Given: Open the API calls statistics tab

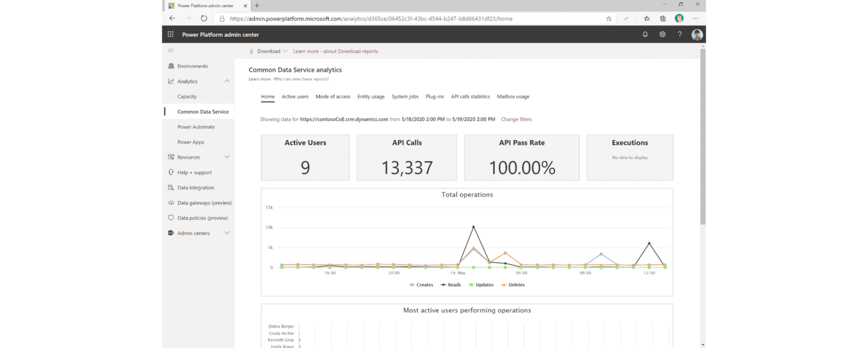Looking at the screenshot, I should click(470, 96).
